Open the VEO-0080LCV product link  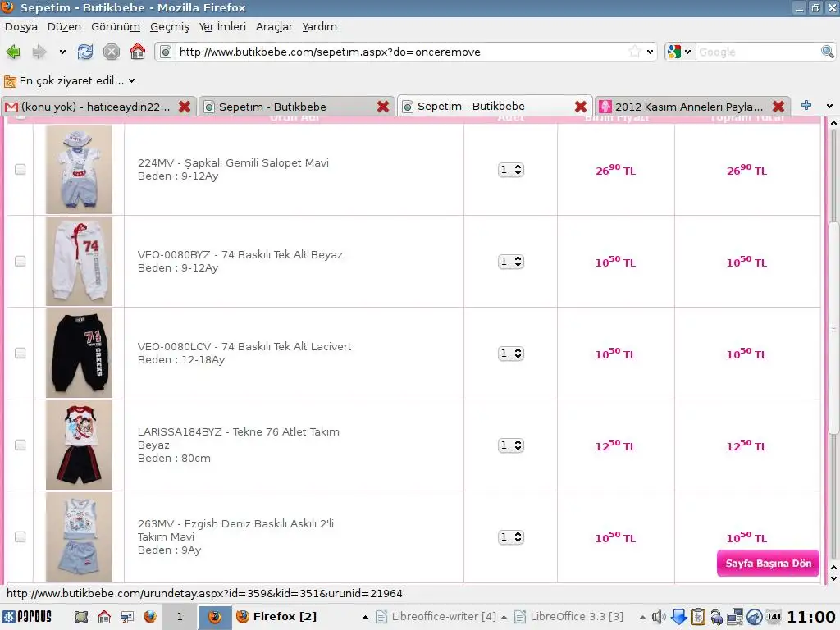244,347
